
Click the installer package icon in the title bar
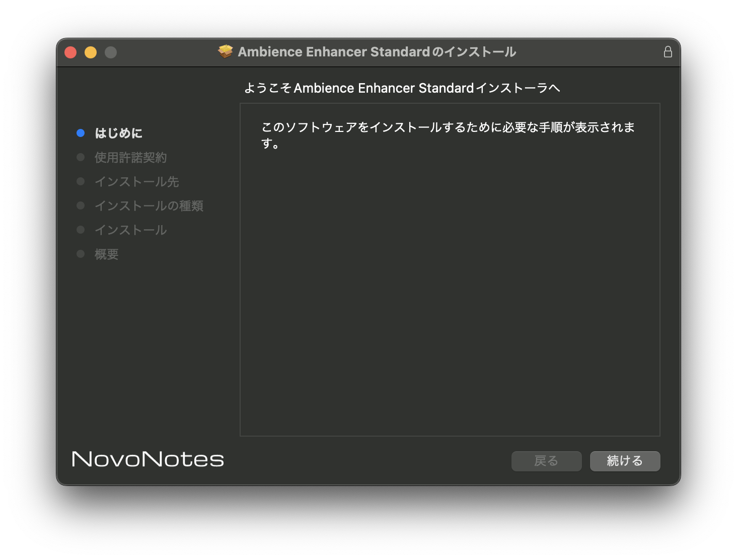pos(226,51)
